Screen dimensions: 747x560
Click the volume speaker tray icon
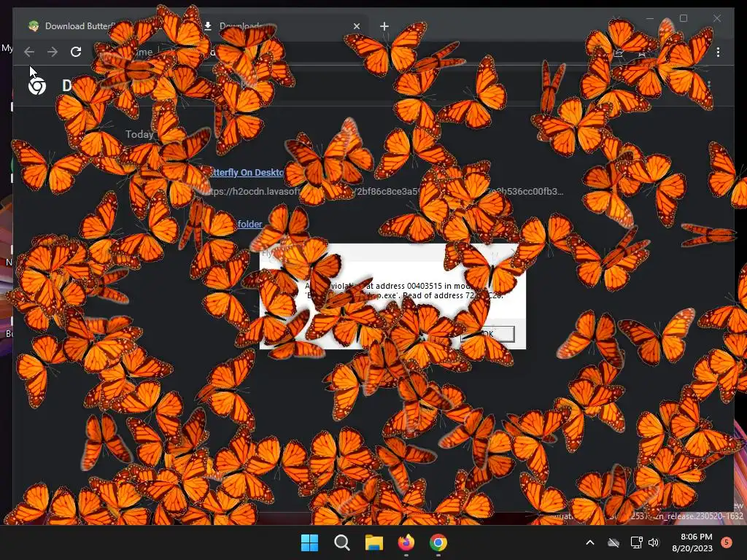(654, 542)
